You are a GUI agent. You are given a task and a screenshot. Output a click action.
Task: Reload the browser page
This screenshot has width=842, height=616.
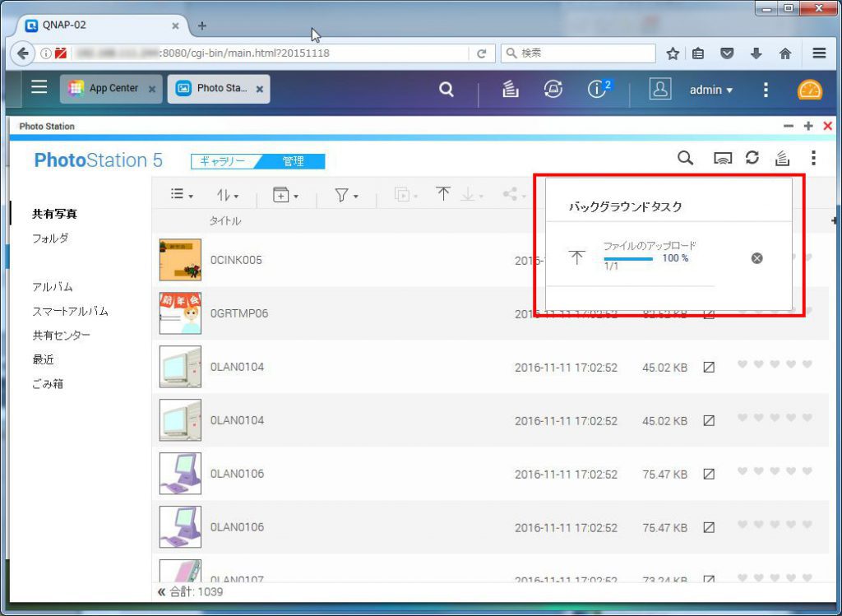[x=482, y=53]
